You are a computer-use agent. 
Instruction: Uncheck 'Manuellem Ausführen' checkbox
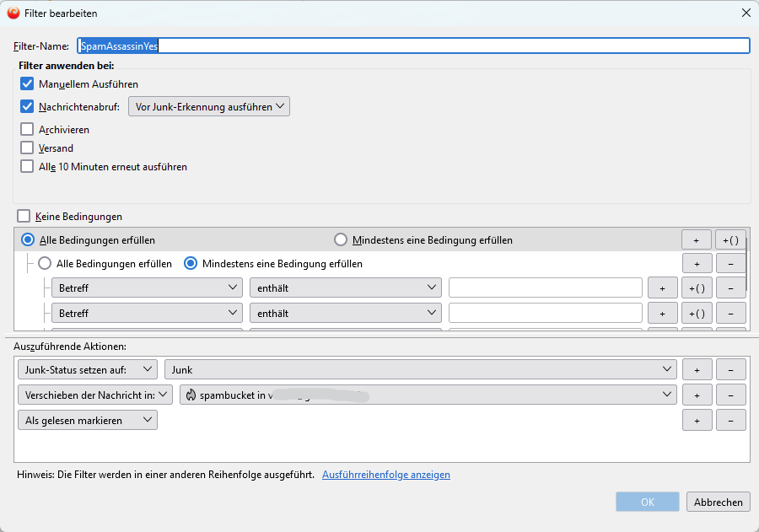tap(27, 84)
